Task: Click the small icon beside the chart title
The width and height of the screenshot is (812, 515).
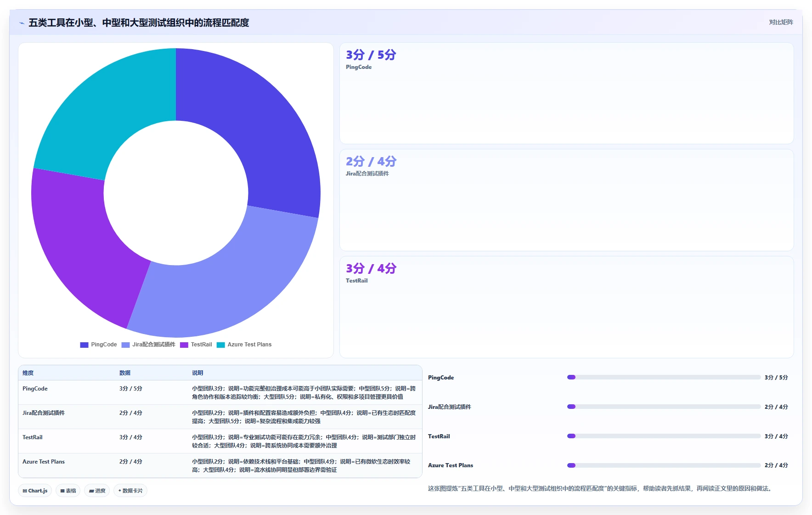Action: (x=22, y=23)
